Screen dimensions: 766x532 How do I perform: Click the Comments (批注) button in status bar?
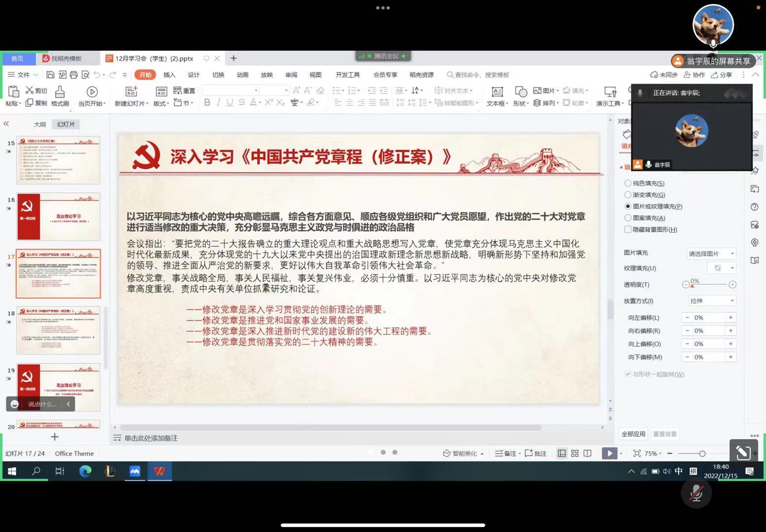click(x=536, y=453)
